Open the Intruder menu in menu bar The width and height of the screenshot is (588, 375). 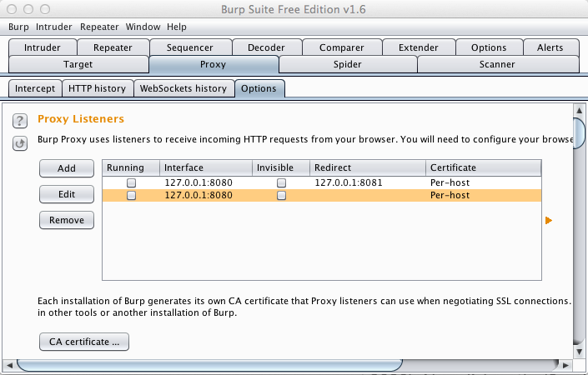(54, 27)
